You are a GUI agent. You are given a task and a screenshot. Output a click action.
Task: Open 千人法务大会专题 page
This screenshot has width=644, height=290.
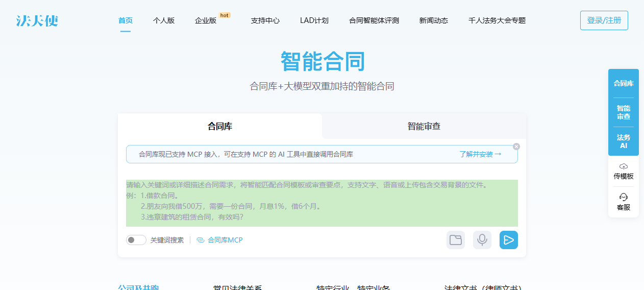click(497, 20)
